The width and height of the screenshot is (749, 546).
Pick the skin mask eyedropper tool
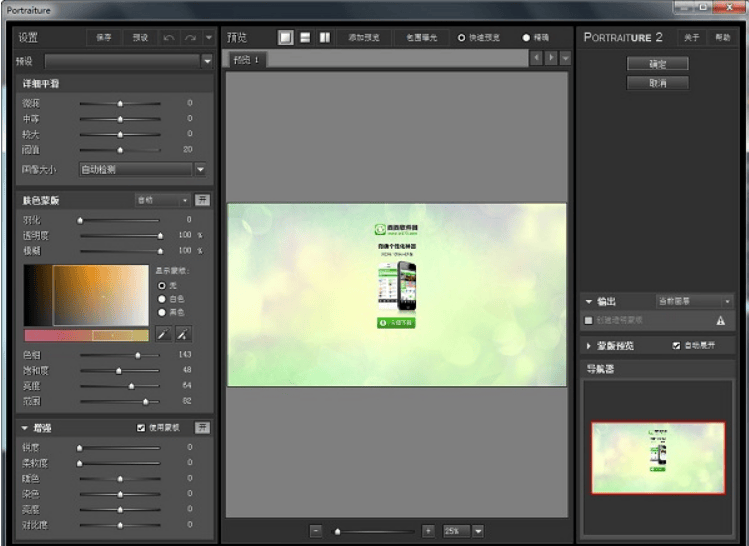[163, 334]
